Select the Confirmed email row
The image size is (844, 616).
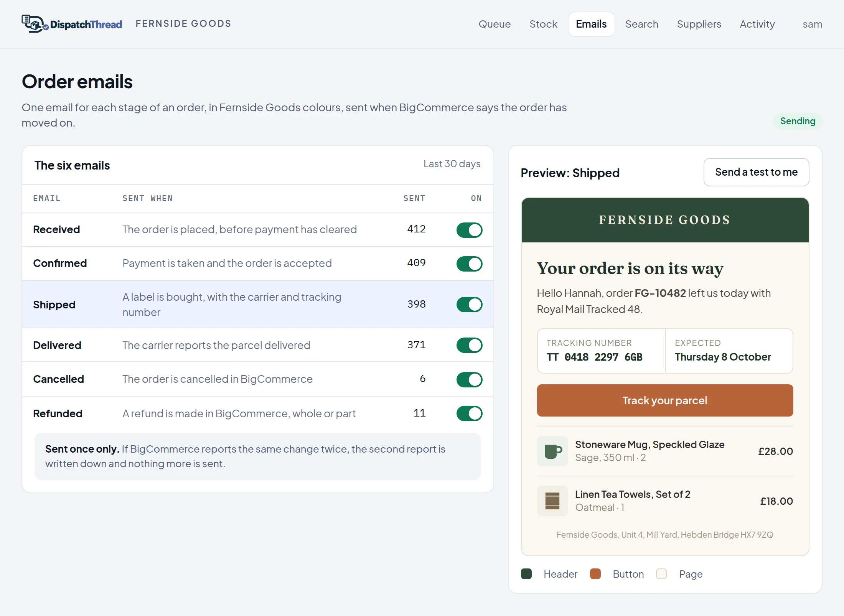click(258, 264)
